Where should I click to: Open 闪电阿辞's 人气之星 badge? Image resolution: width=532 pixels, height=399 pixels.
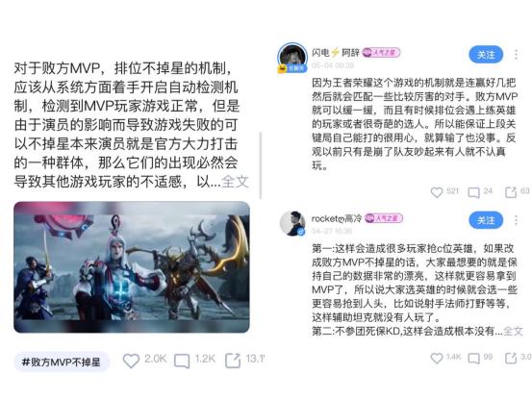[381, 53]
